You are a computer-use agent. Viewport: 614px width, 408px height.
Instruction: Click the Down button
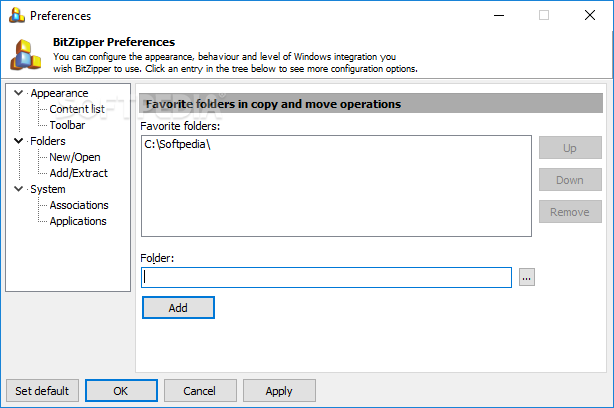pyautogui.click(x=570, y=180)
